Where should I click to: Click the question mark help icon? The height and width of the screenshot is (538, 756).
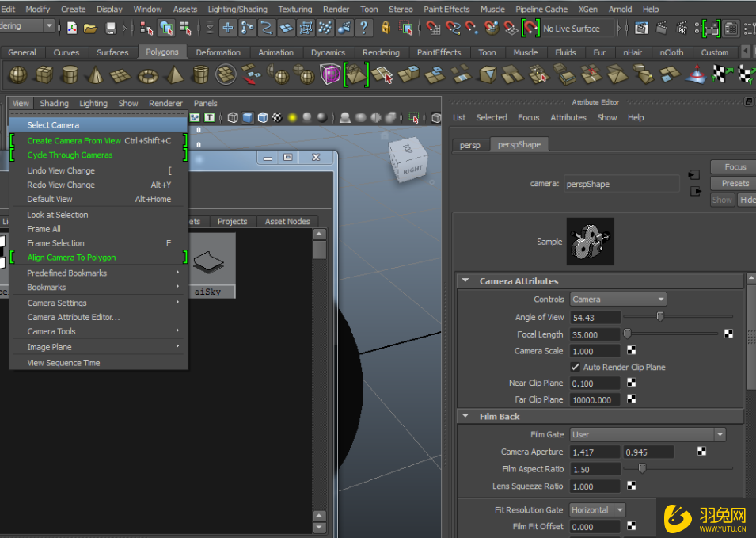tap(364, 28)
